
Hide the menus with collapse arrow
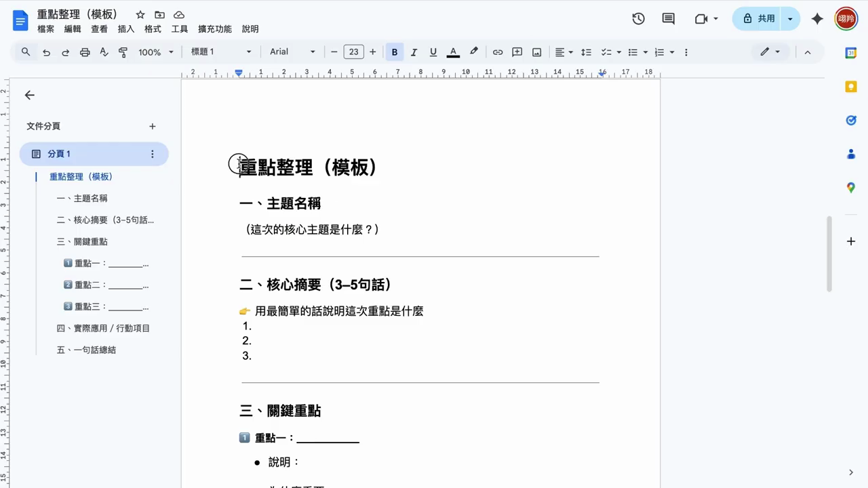808,52
